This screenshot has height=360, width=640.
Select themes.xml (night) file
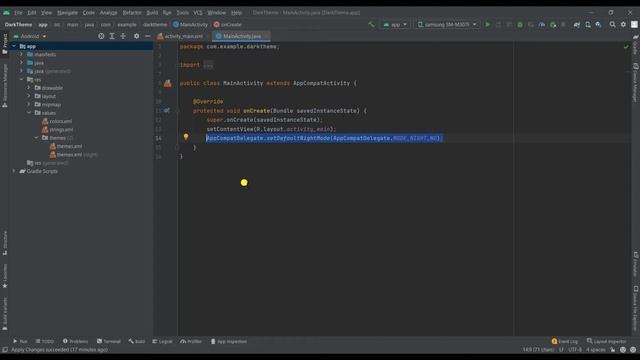(73, 155)
